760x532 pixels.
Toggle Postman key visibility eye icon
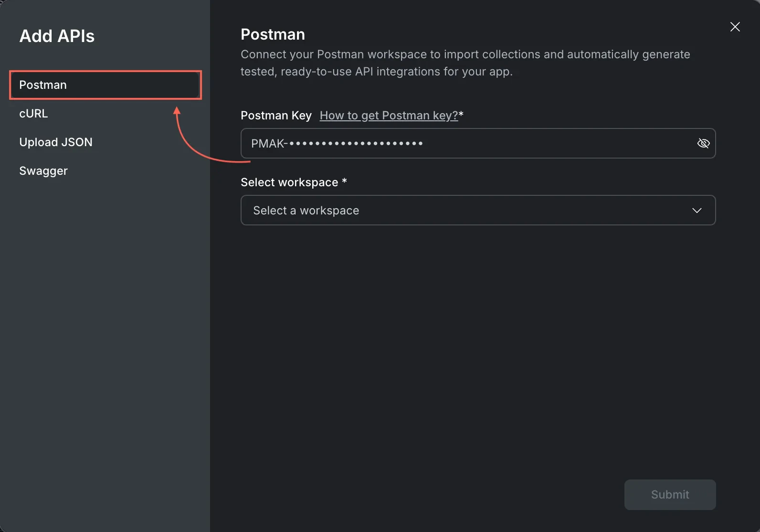point(703,143)
